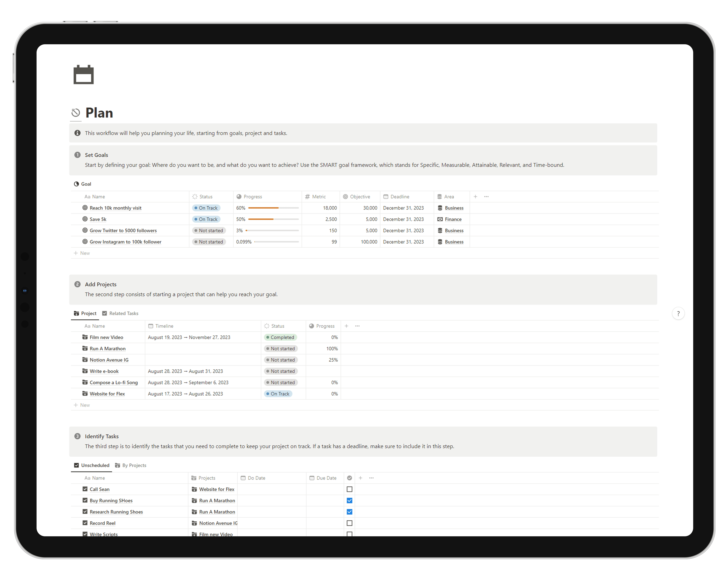Open the options menu (•••) of the Goal table
This screenshot has width=728, height=580.
[486, 196]
